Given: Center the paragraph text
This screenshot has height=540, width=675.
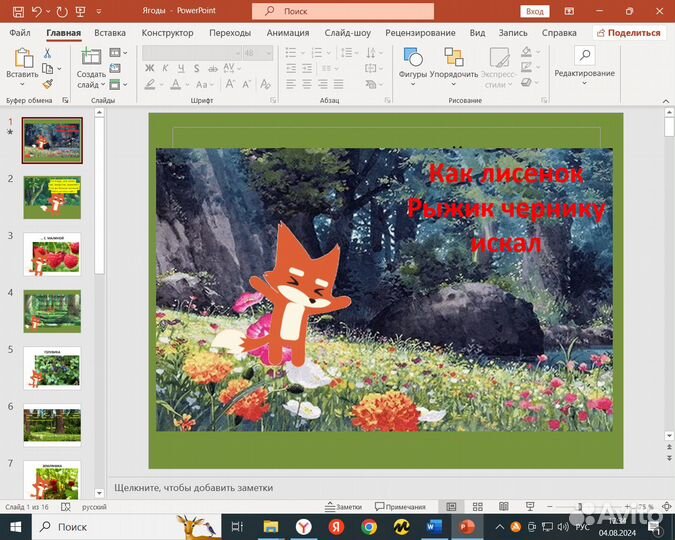Looking at the screenshot, I should (307, 84).
